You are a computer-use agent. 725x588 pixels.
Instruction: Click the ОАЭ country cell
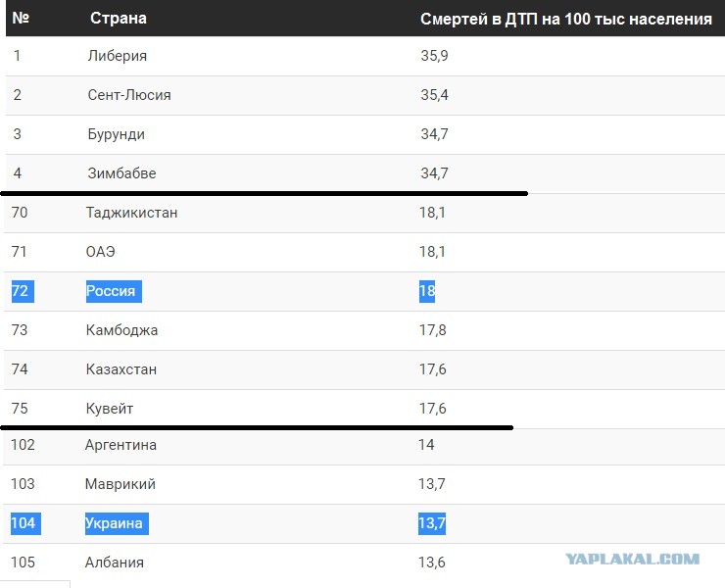(100, 252)
